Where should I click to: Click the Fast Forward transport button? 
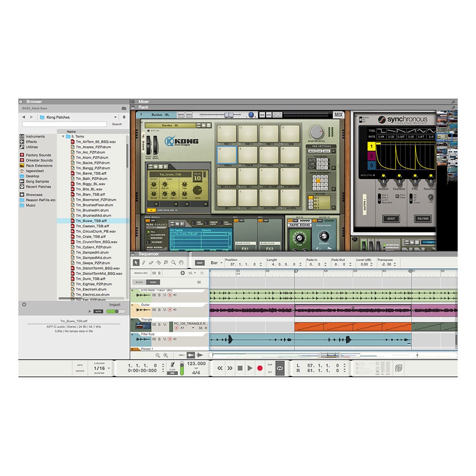(x=230, y=368)
